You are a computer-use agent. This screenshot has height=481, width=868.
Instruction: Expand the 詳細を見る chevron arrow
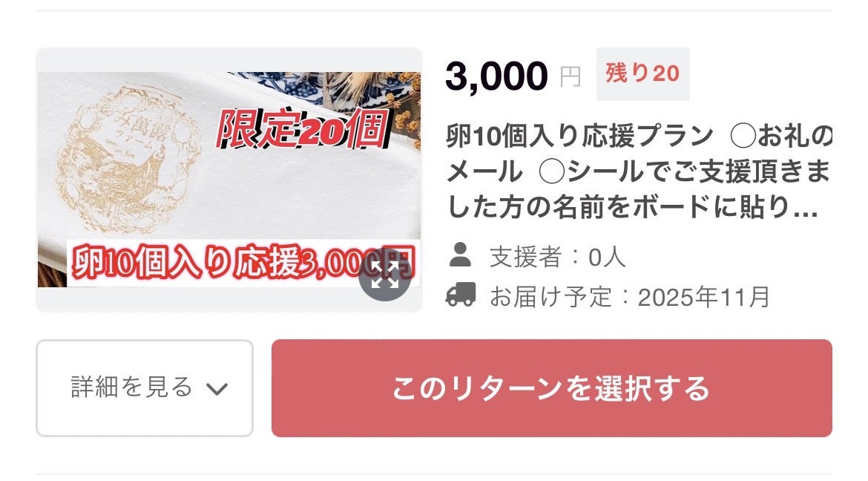pyautogui.click(x=217, y=389)
